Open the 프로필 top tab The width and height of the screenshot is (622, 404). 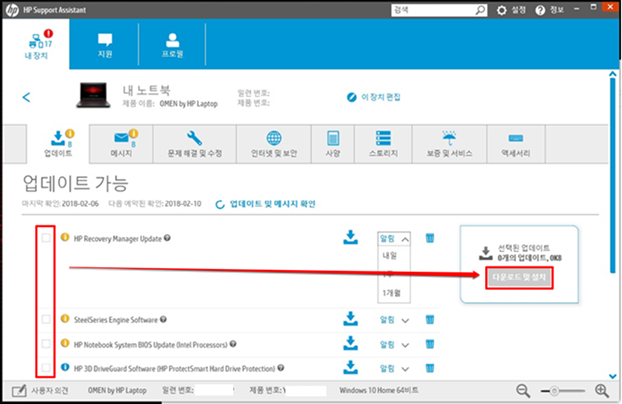point(172,44)
